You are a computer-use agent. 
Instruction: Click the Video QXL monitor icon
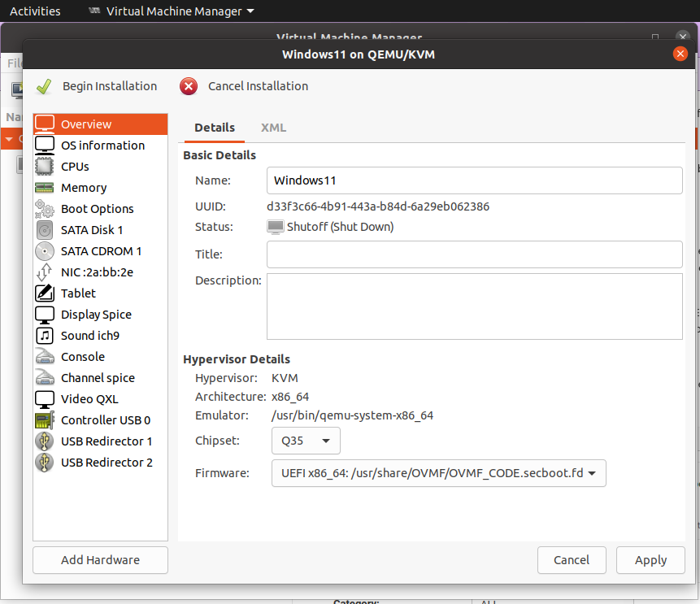coord(45,399)
